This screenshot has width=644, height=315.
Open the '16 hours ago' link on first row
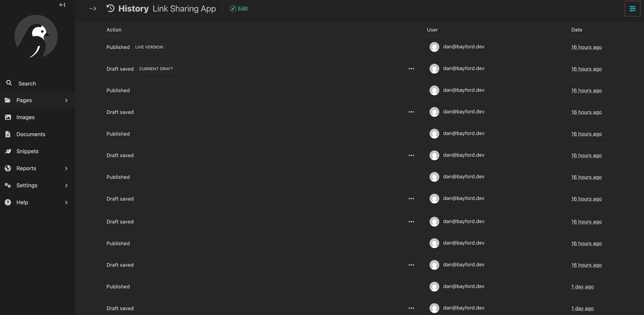(x=586, y=47)
